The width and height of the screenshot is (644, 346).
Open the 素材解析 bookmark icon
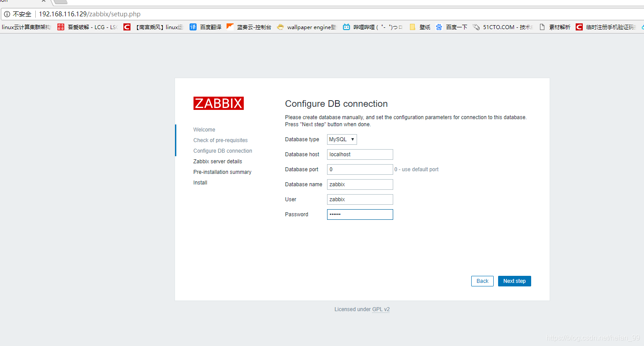(542, 27)
